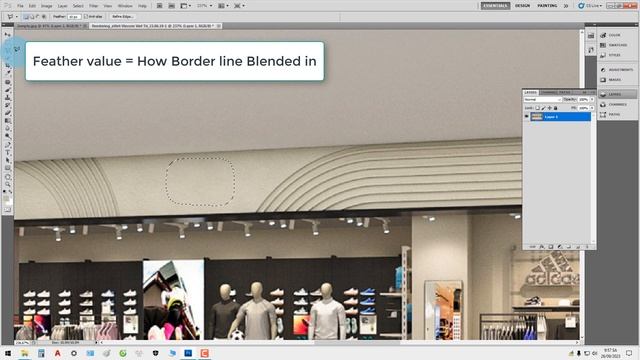
Task: Select the Eyedropper tool
Action: (x=8, y=73)
